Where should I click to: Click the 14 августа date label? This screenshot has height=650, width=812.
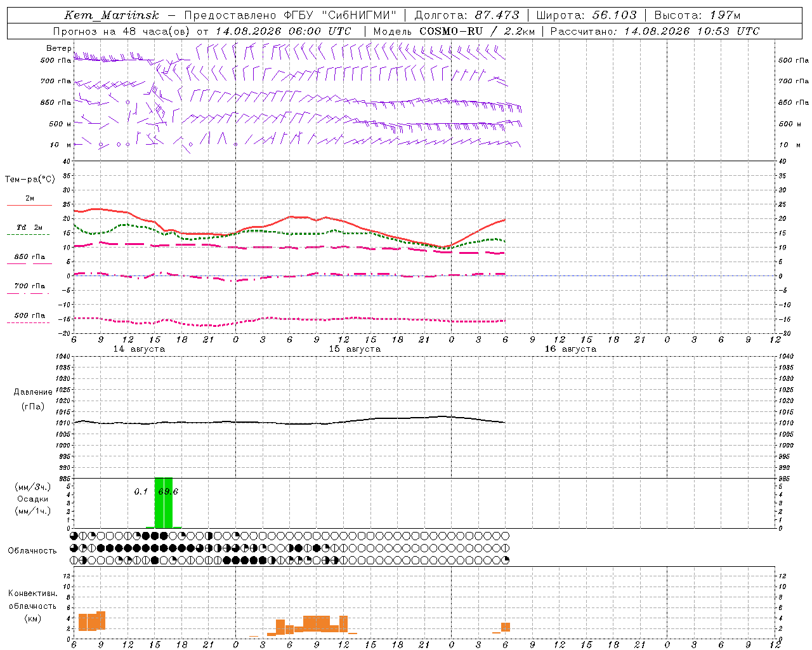tap(139, 348)
